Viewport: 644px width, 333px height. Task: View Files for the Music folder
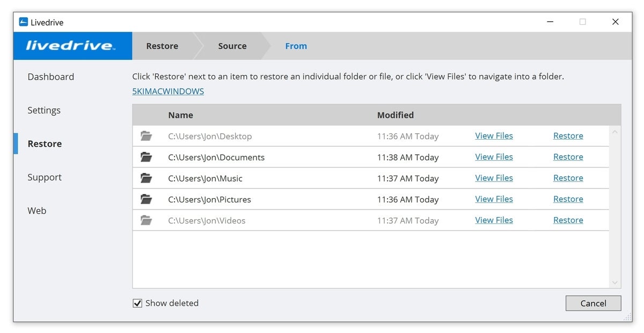[x=494, y=178]
